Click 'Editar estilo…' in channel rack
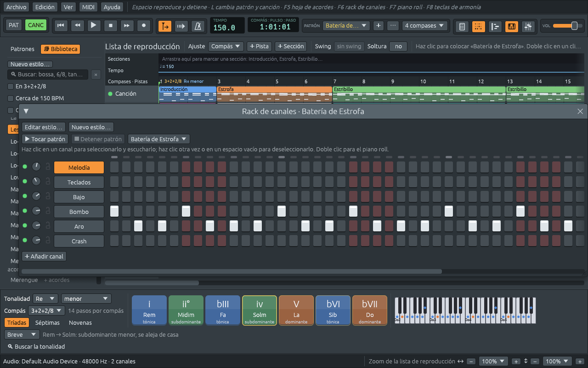588x368 pixels. coord(44,127)
